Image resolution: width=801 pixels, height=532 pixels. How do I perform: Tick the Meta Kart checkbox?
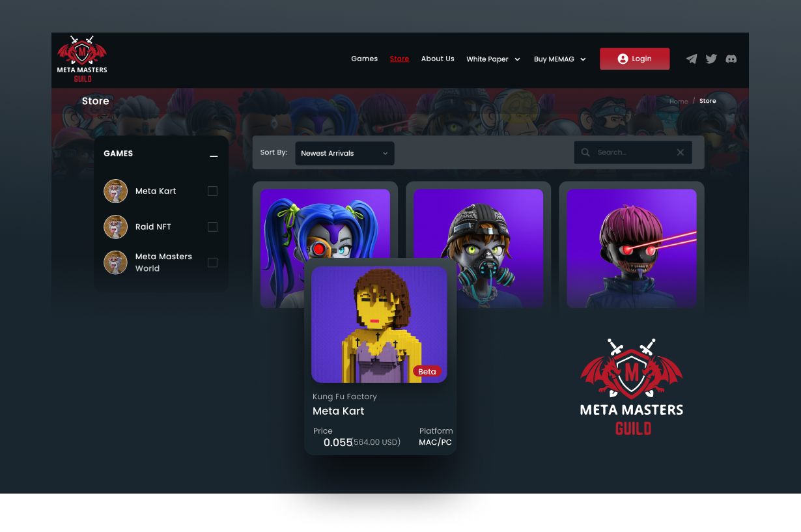[212, 191]
